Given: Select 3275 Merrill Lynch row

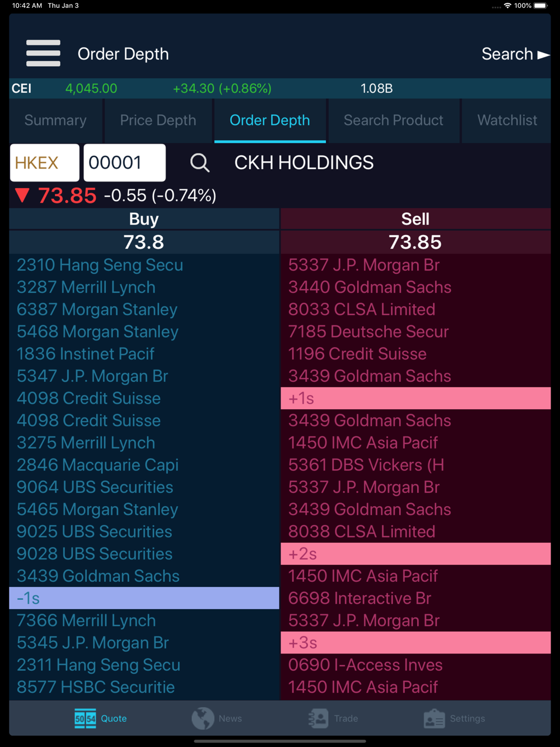Looking at the screenshot, I should pos(144,442).
